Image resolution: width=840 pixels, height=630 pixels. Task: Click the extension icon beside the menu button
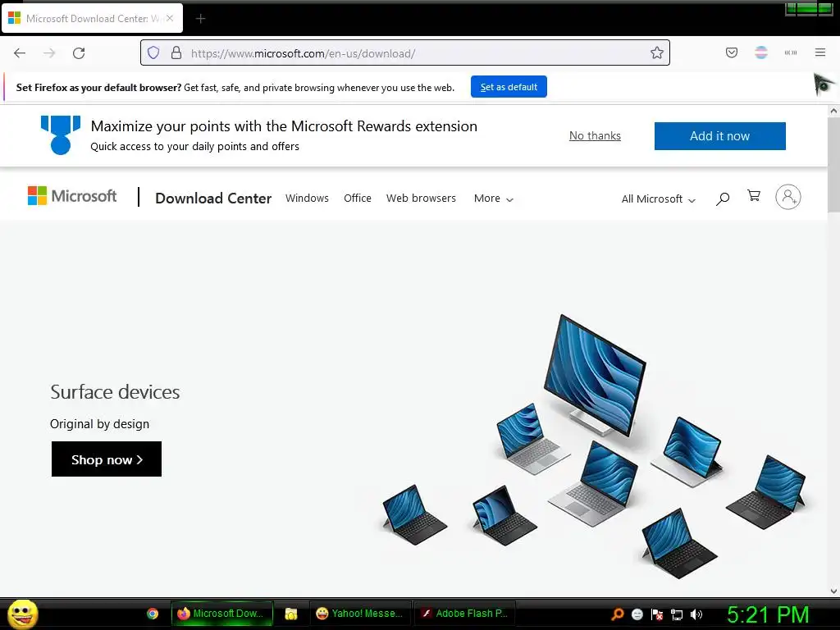tap(790, 52)
